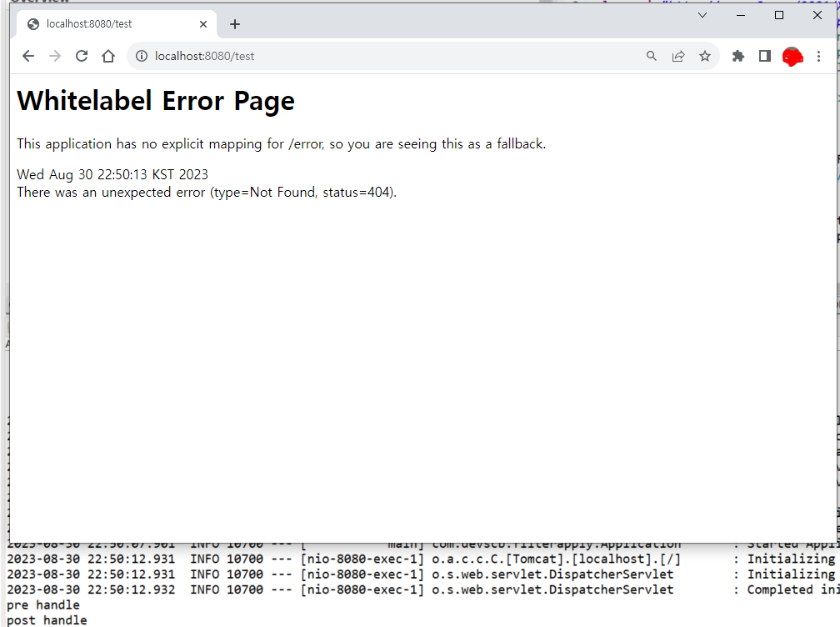Bookmark this tab with the star icon
Screen dimensions: 840x627
[705, 56]
